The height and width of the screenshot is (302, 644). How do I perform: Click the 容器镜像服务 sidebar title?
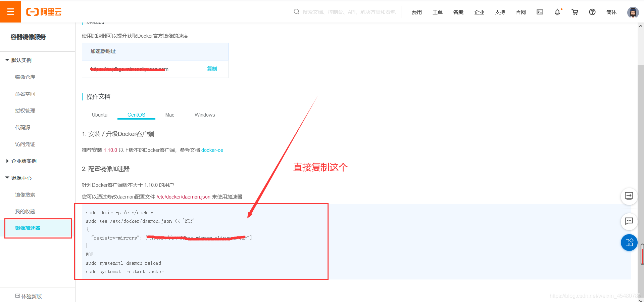[28, 37]
